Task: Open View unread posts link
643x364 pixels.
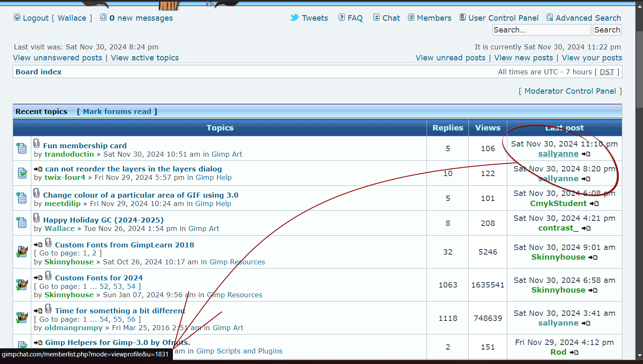Action: [x=451, y=58]
